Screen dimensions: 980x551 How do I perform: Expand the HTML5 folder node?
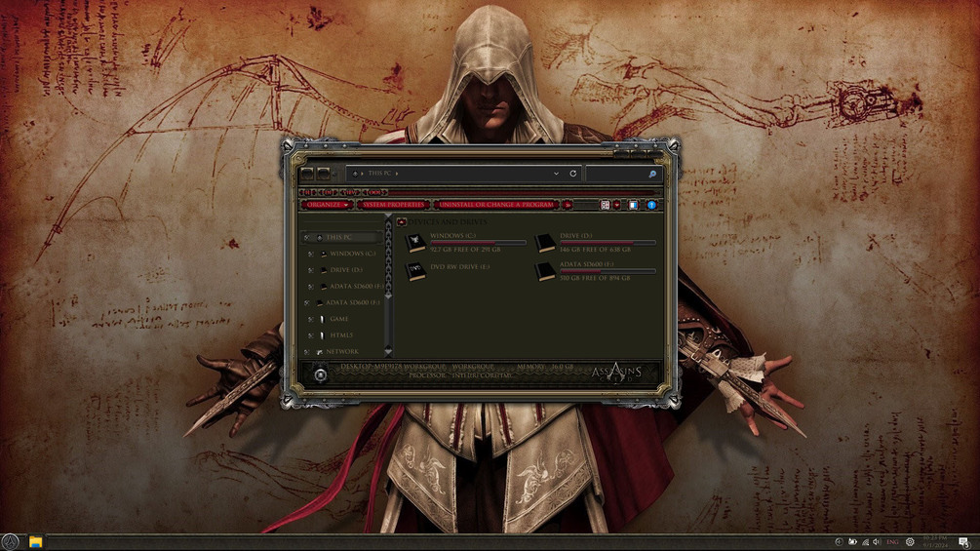tap(311, 335)
